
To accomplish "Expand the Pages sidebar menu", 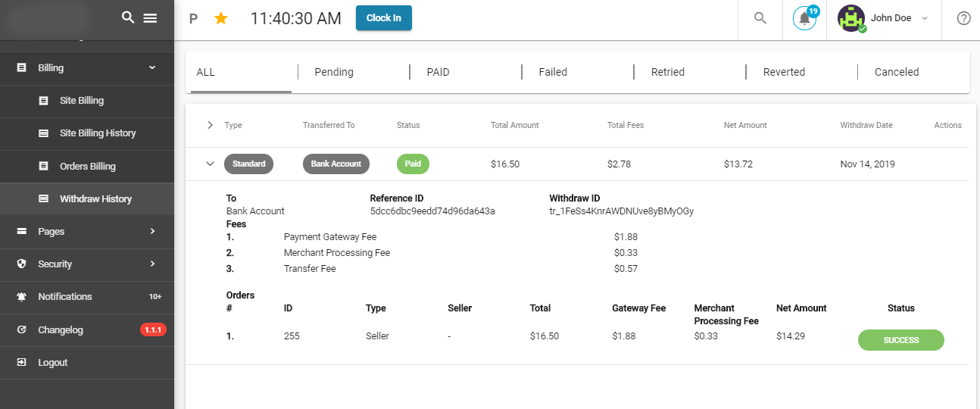I will (x=152, y=231).
